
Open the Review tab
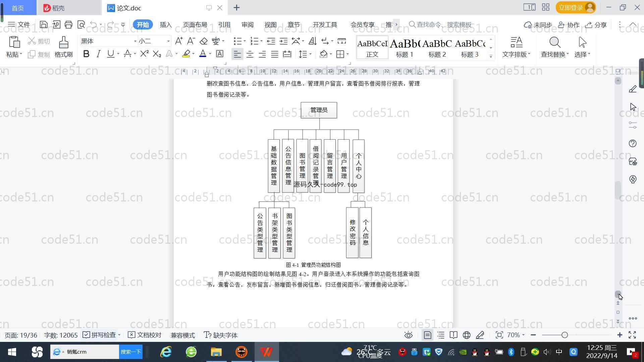(247, 25)
